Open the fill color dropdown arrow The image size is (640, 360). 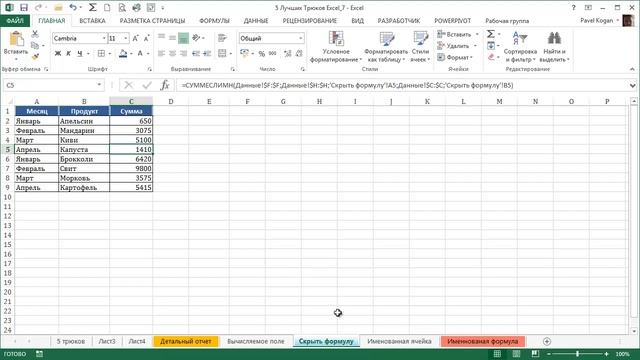coord(131,53)
